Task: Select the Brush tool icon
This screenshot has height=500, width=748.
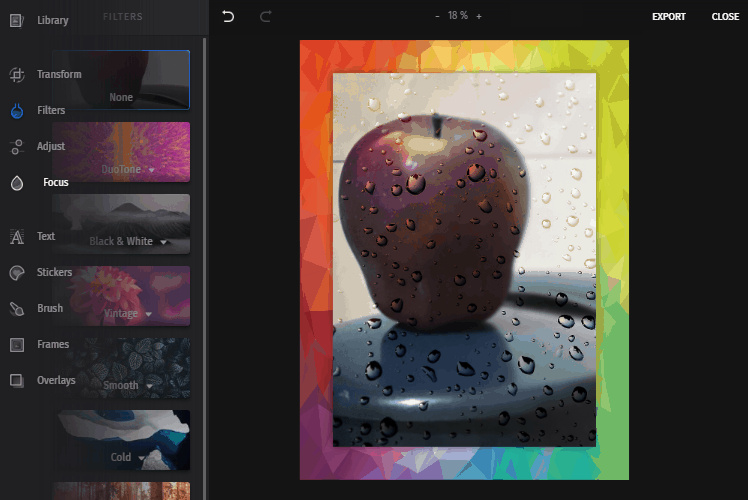Action: pyautogui.click(x=17, y=309)
